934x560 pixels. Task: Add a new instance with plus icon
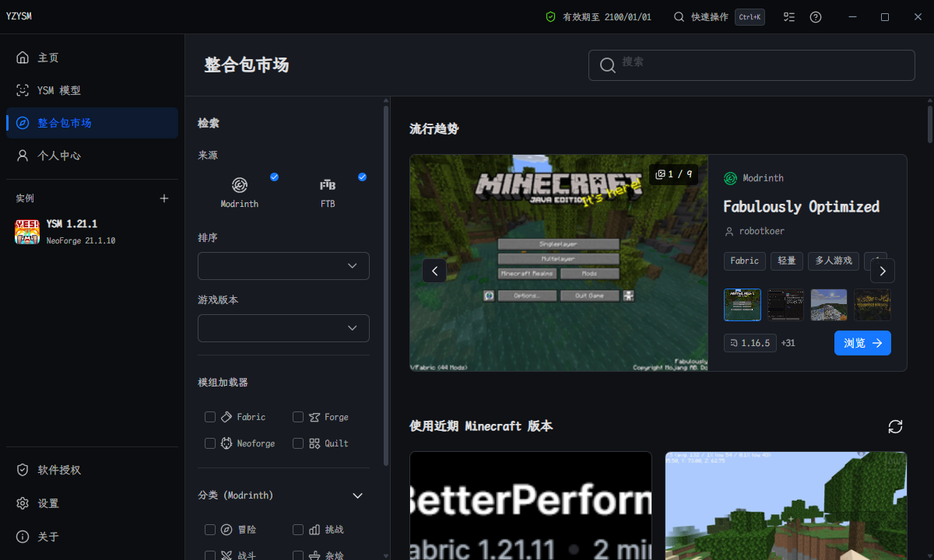coord(164,198)
